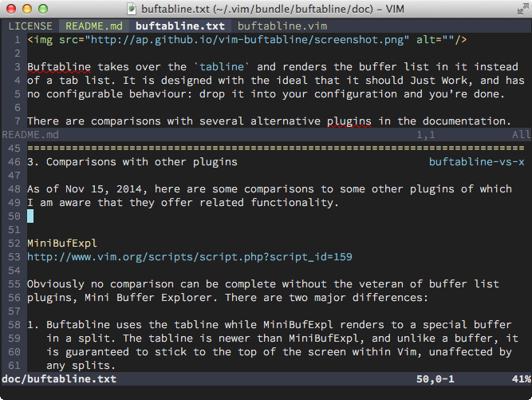The height and width of the screenshot is (400, 532).
Task: Click the green zoom window button
Action: point(43,9)
